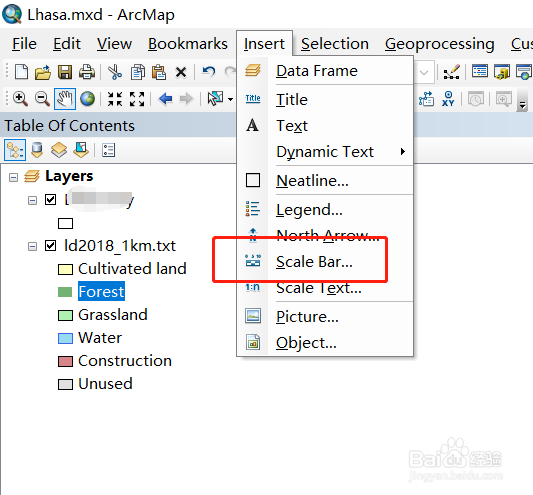Click the Delete X icon
533x495 pixels.
point(181,72)
